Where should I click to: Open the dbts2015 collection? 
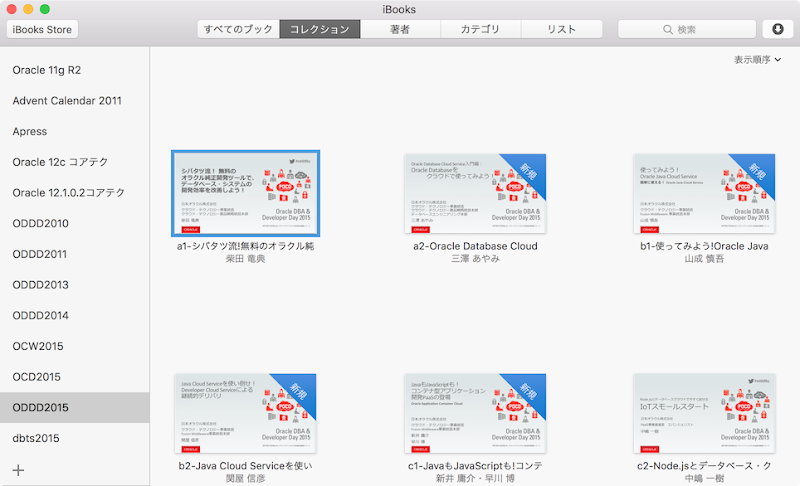(x=74, y=438)
